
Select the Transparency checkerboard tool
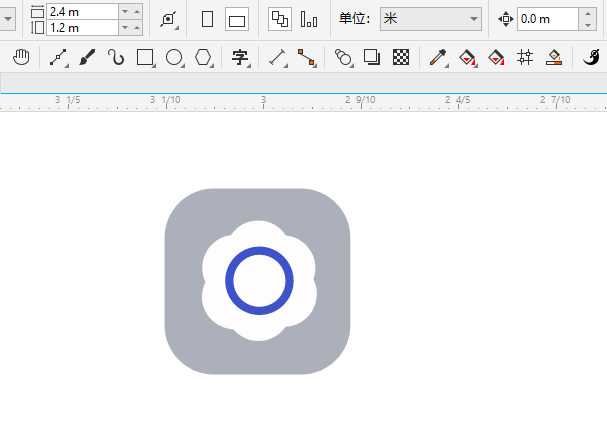pyautogui.click(x=401, y=57)
